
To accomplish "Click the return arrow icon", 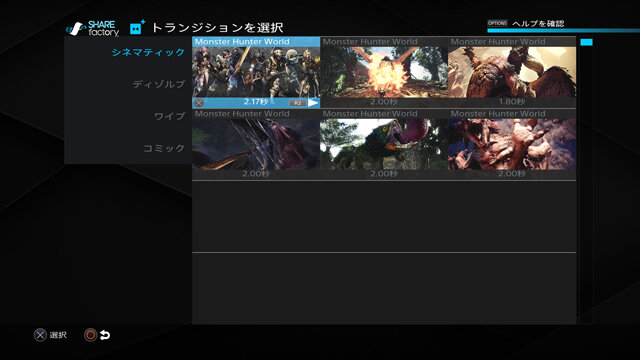I will [x=105, y=335].
